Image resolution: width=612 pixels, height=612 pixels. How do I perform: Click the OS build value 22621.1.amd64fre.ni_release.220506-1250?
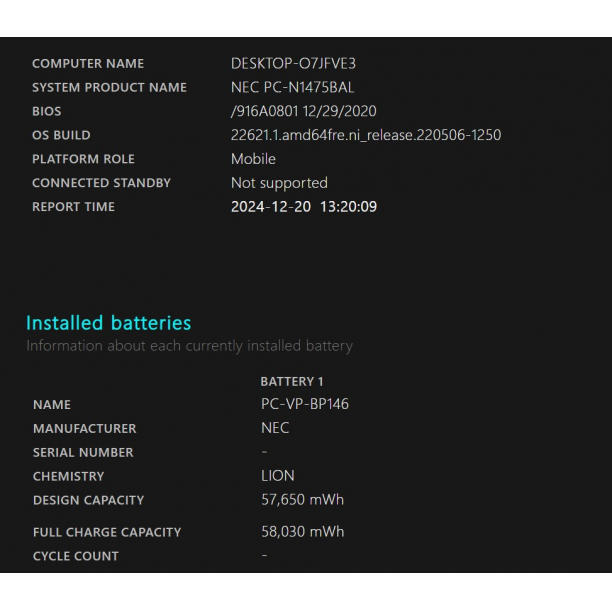tap(366, 135)
